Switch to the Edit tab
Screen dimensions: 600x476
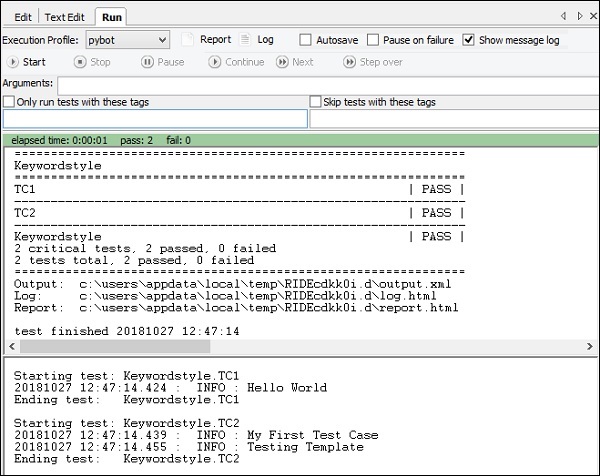pyautogui.click(x=22, y=17)
